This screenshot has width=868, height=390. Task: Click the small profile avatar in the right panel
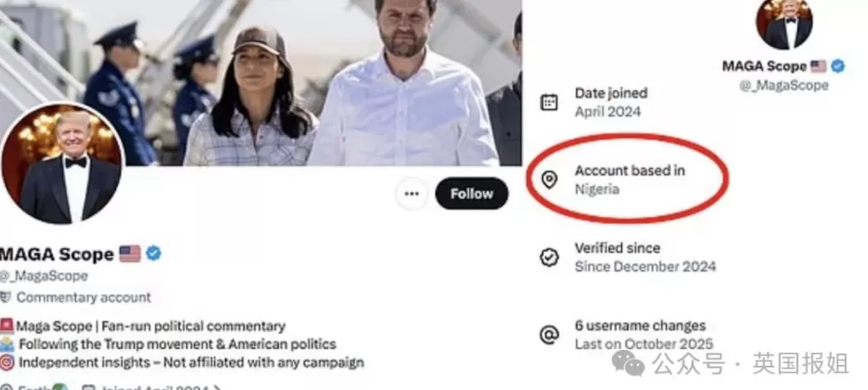tap(784, 23)
